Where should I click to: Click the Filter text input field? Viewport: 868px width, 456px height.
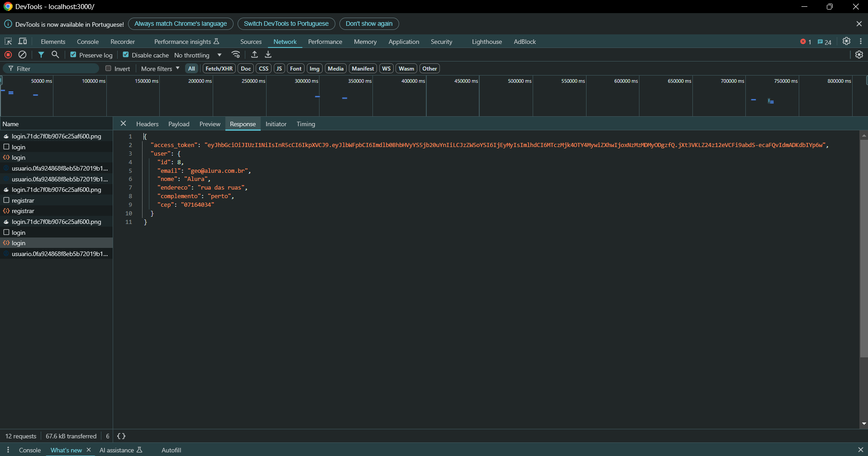point(57,69)
